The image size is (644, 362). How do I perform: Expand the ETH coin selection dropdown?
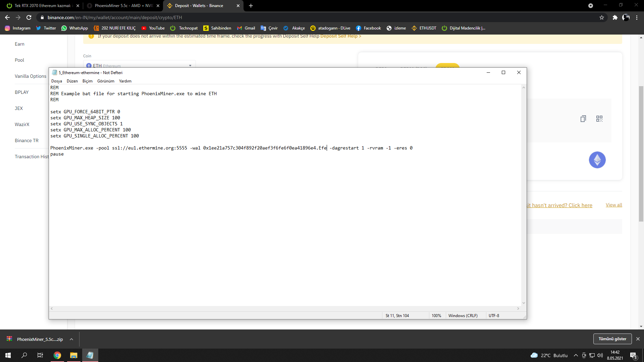pos(190,66)
